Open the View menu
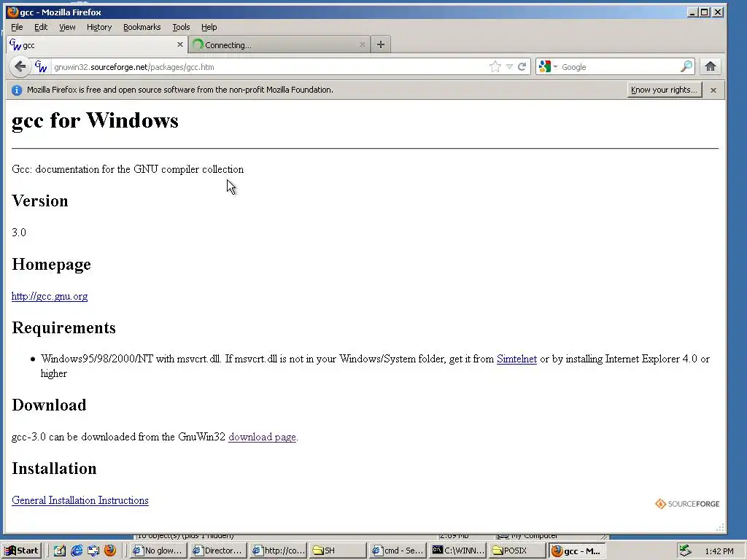The image size is (747, 560). tap(67, 27)
